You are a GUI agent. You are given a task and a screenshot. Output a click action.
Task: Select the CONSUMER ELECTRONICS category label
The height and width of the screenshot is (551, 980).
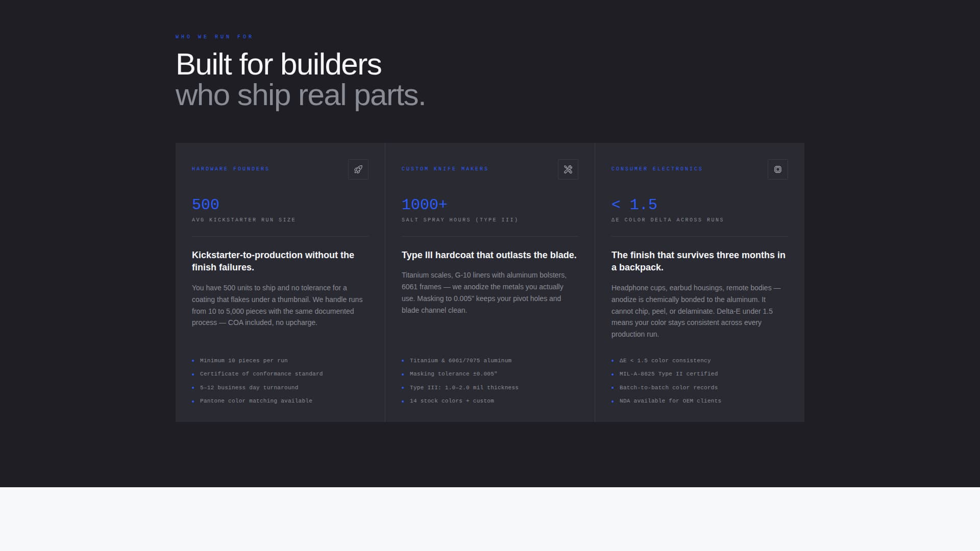[x=657, y=168]
